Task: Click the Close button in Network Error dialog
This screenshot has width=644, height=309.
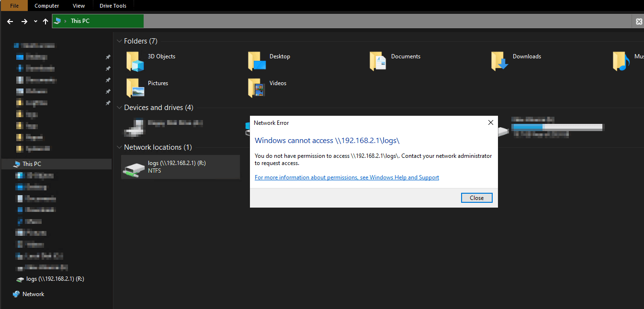Action: coord(477,198)
